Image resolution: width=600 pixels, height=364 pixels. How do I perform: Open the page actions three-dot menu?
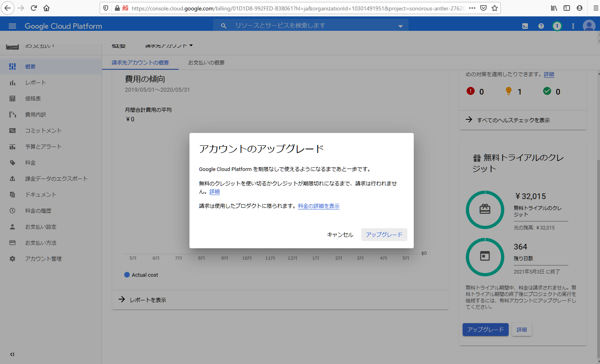[472, 8]
